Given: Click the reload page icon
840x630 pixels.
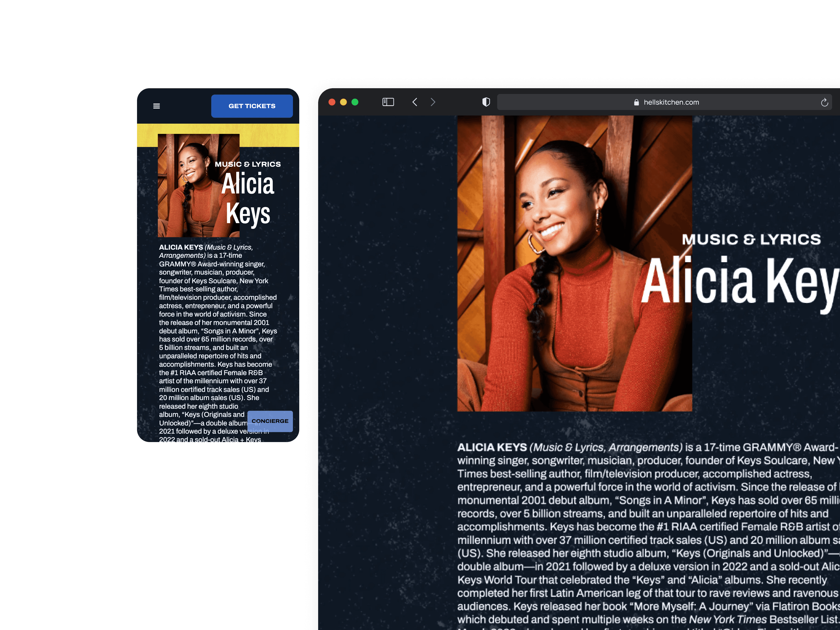Looking at the screenshot, I should click(824, 103).
